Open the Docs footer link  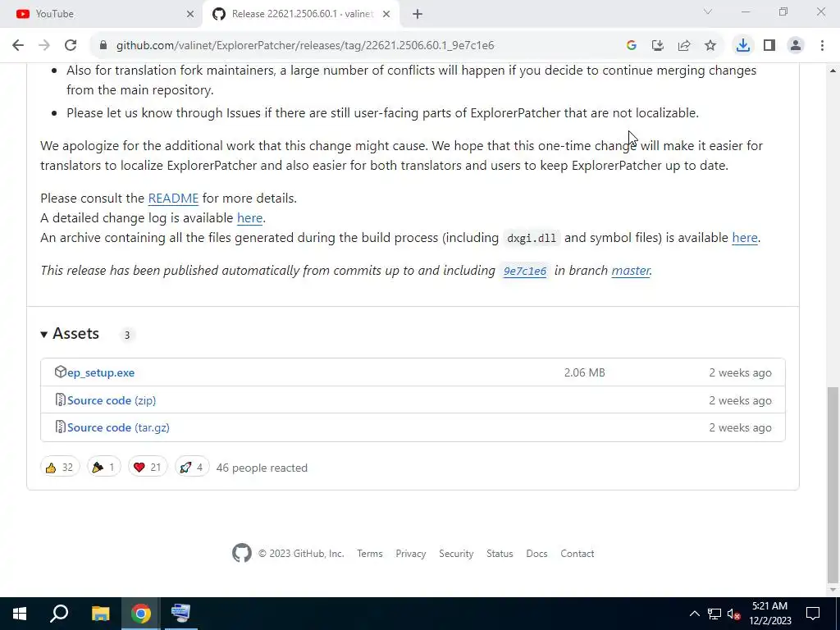click(536, 554)
